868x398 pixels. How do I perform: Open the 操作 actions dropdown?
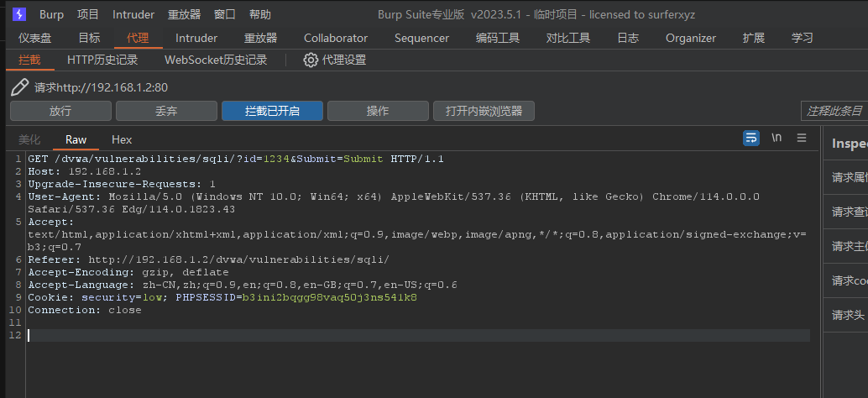(378, 111)
